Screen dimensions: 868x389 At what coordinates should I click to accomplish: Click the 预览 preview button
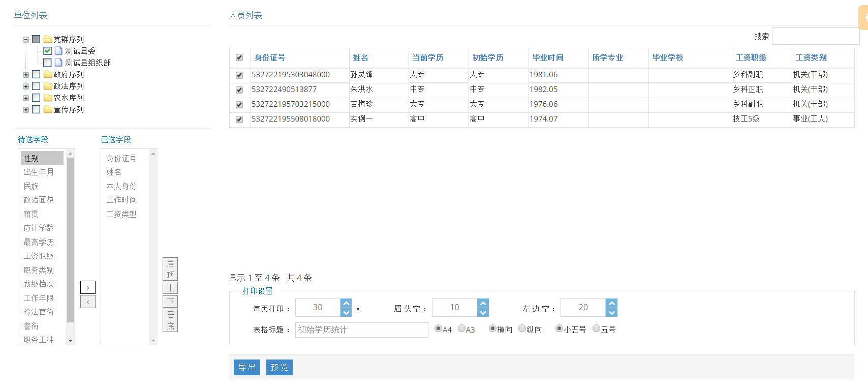[x=280, y=367]
